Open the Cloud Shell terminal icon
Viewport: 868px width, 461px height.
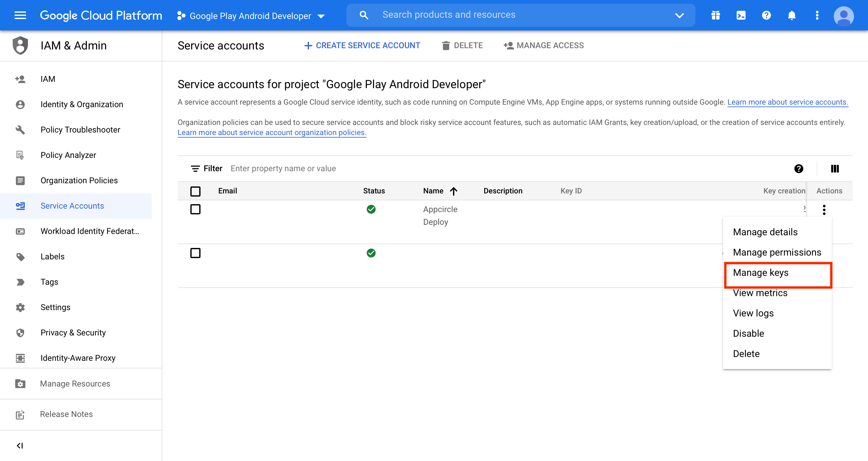click(741, 15)
